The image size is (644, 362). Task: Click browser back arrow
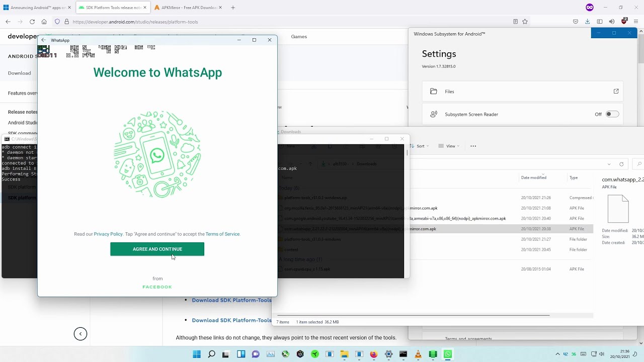click(8, 22)
